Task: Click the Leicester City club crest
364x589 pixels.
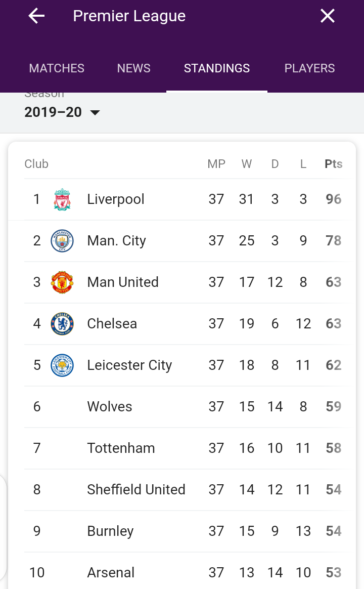Action: click(62, 365)
